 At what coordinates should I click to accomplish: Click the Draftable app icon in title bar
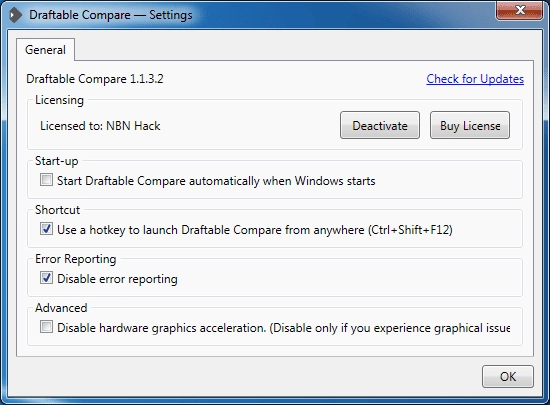tap(15, 15)
